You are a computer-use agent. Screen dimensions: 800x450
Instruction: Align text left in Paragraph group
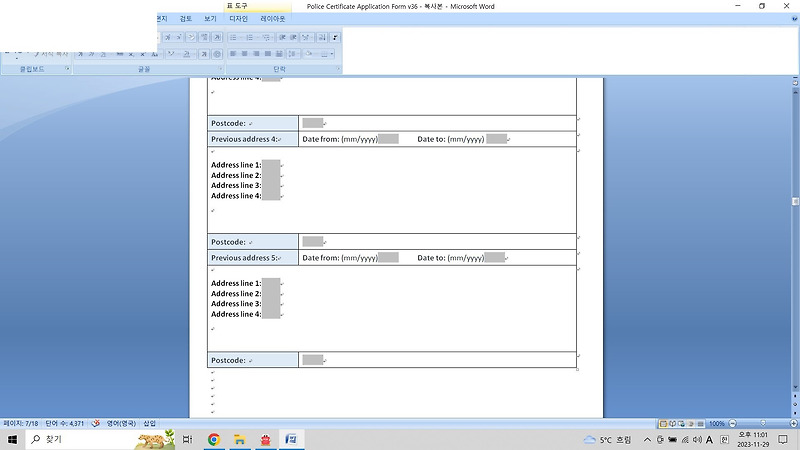[x=232, y=54]
